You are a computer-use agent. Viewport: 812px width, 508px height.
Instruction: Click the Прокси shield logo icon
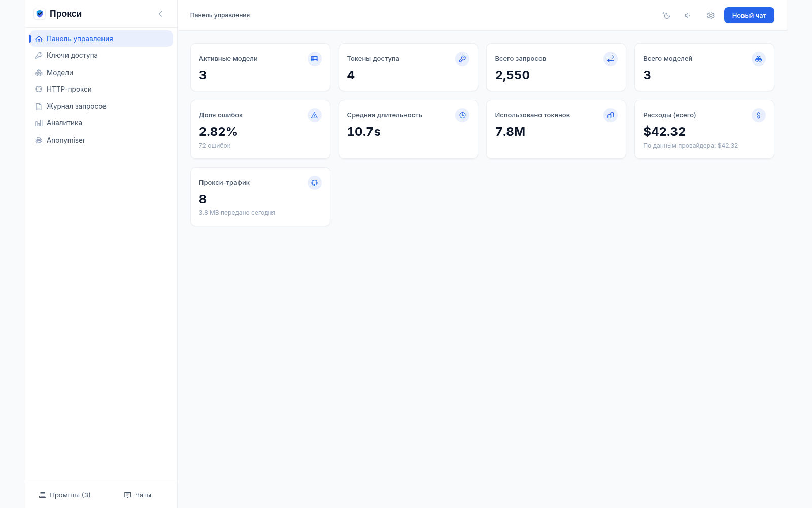tap(40, 14)
